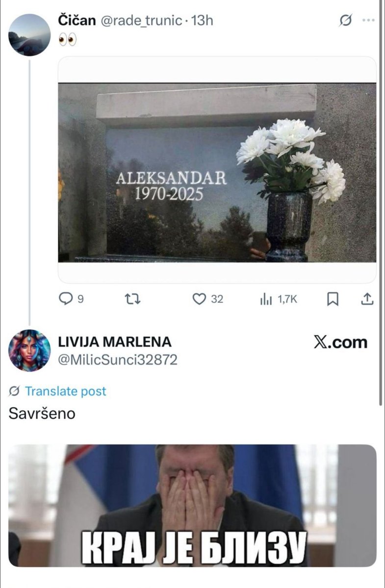
Task: Tap the LIVIJA MARLENA display name
Action: click(x=115, y=342)
